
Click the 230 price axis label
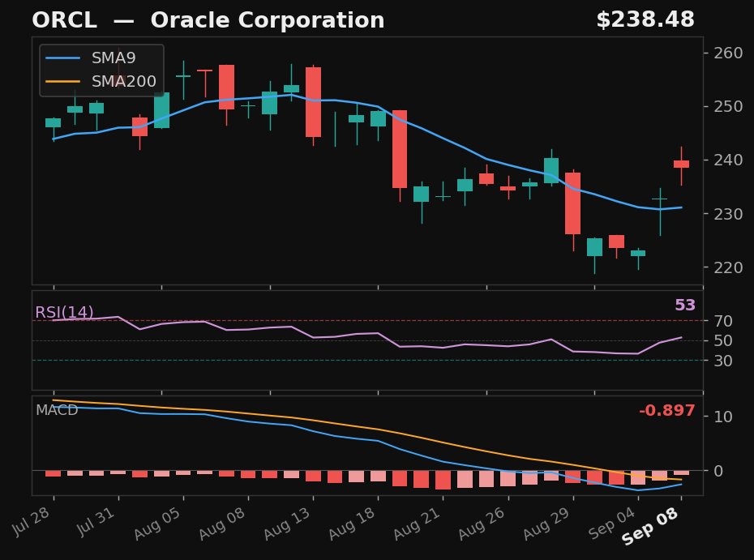[728, 213]
